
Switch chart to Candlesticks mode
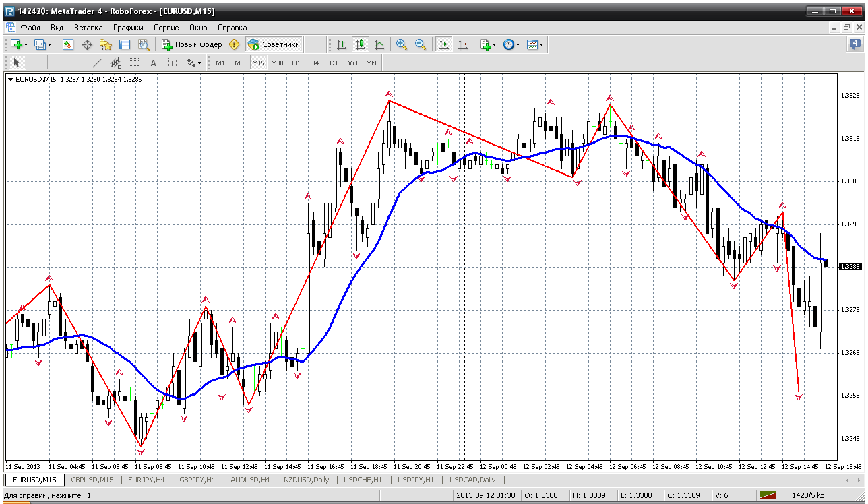(x=361, y=44)
